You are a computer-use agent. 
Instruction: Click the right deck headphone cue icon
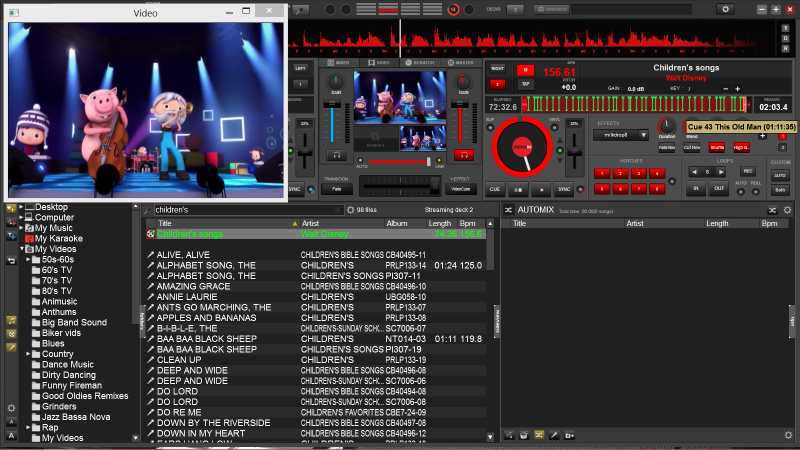[x=463, y=155]
